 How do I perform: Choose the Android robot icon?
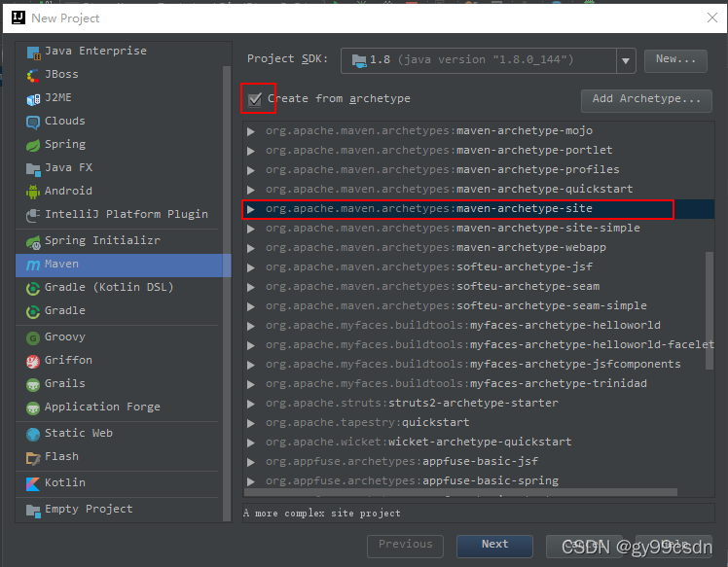[x=33, y=192]
